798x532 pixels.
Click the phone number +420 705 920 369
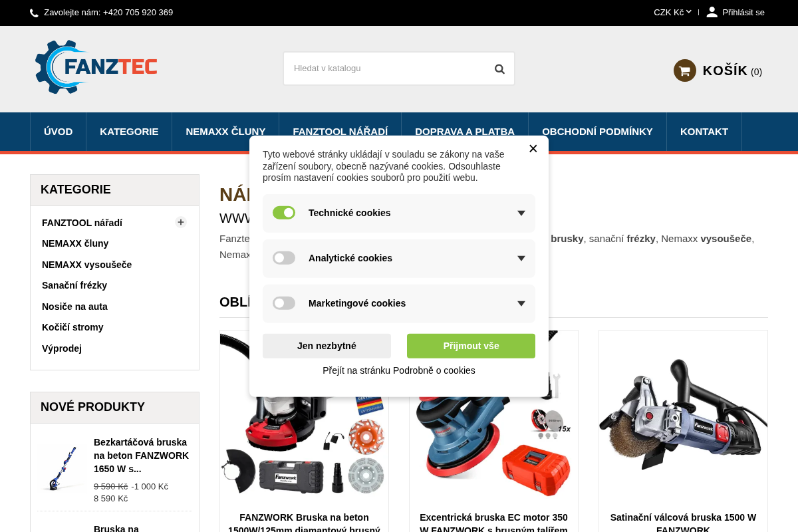pyautogui.click(x=138, y=13)
